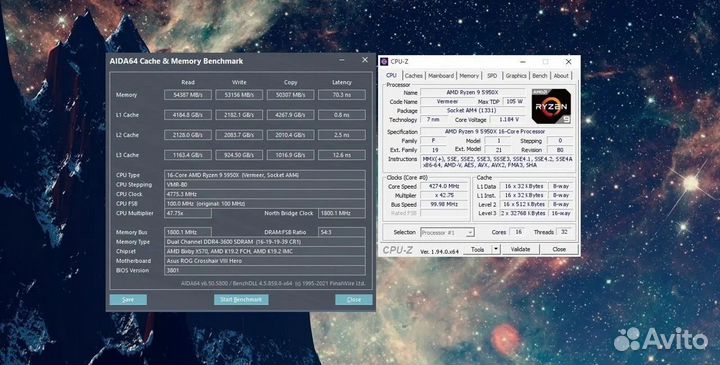This screenshot has height=365, width=720.
Task: Open the Bench tab in CPU-Z
Action: pos(540,76)
